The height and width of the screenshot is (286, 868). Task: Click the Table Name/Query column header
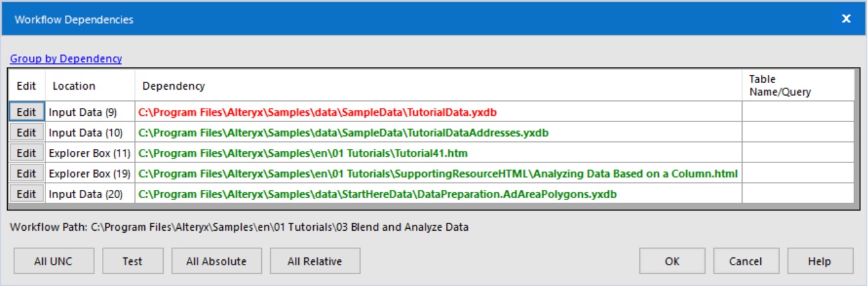(798, 86)
